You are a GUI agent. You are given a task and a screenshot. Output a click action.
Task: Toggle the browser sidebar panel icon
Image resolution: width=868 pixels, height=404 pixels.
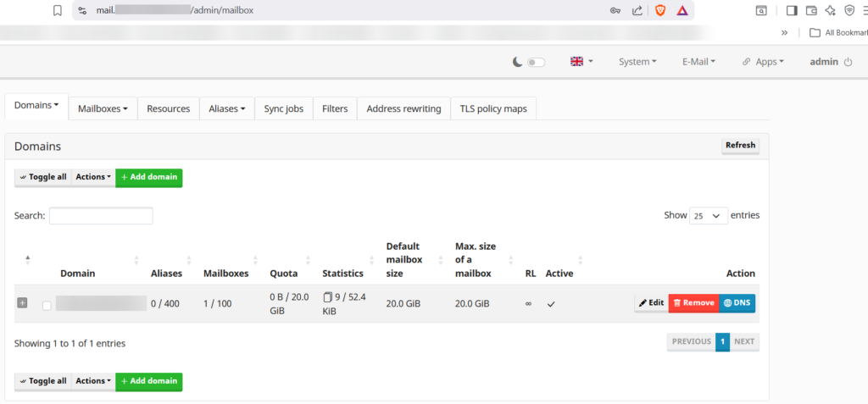coord(792,10)
